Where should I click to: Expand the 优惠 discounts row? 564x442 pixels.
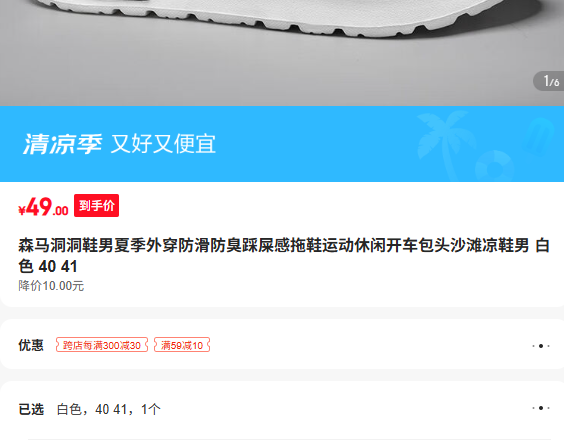point(282,344)
